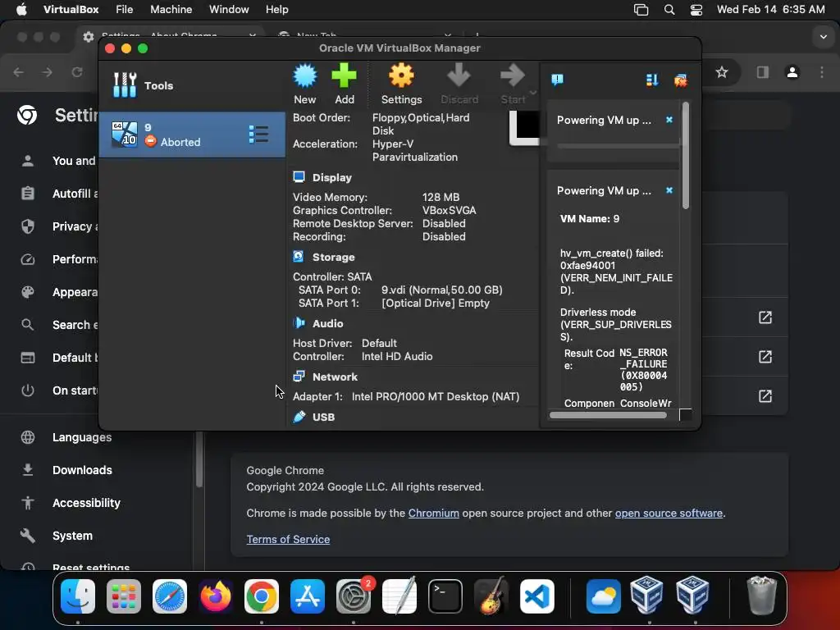
Task: Click the USB plug icon
Action: [x=299, y=416]
